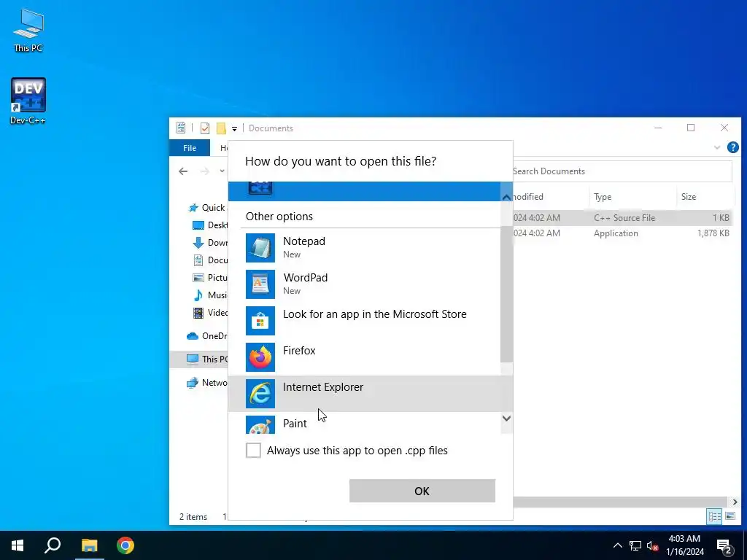Switch to details view layout
This screenshot has height=560, width=747.
coord(714,516)
